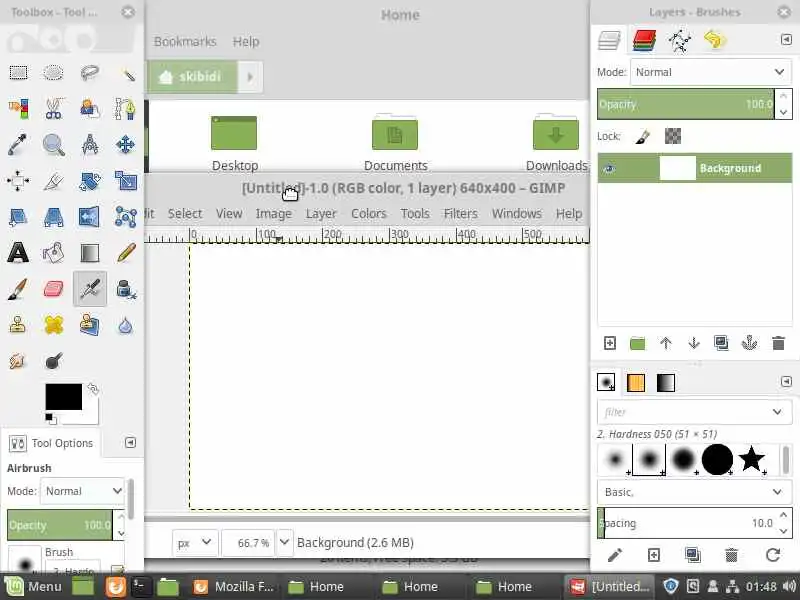This screenshot has width=800, height=600.
Task: Select the Perspective tool
Action: [53, 217]
